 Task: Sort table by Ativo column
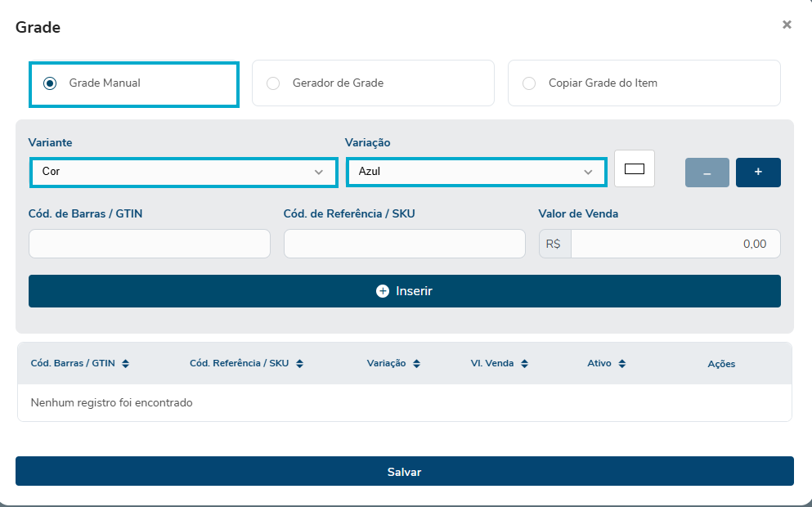tap(606, 364)
